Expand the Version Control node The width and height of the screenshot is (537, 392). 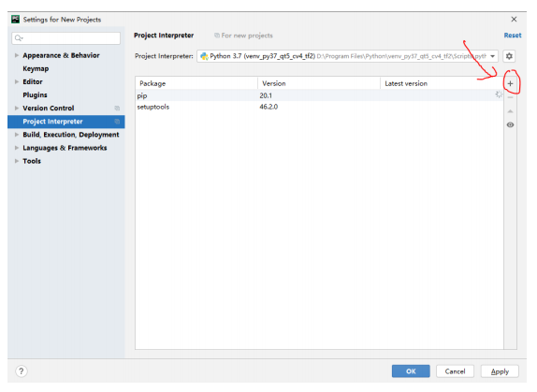tap(17, 108)
